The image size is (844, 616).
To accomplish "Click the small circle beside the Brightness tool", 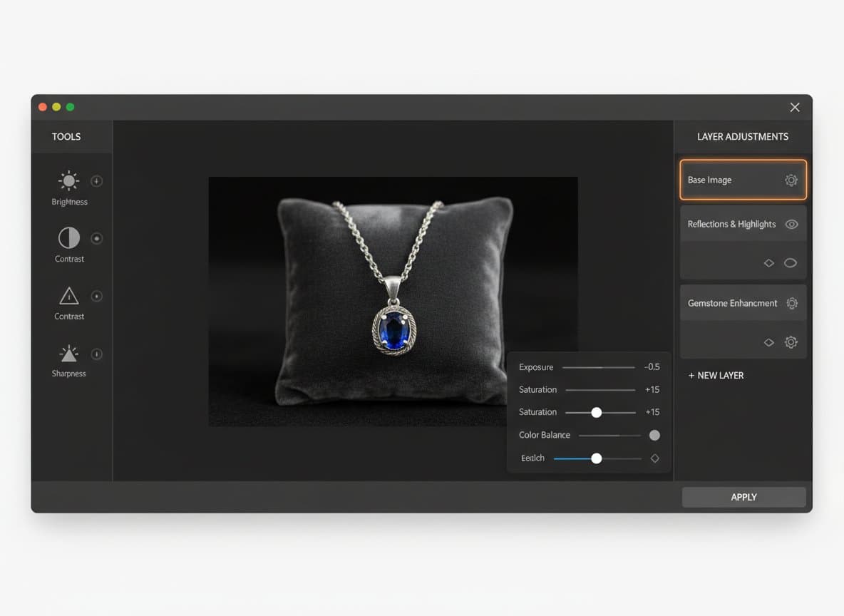I will coord(96,180).
